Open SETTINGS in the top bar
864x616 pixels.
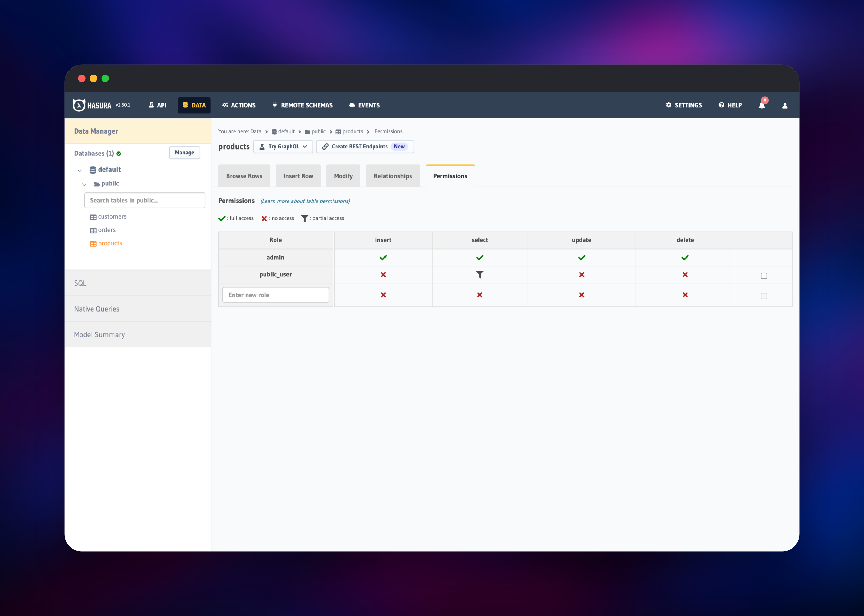pos(684,105)
